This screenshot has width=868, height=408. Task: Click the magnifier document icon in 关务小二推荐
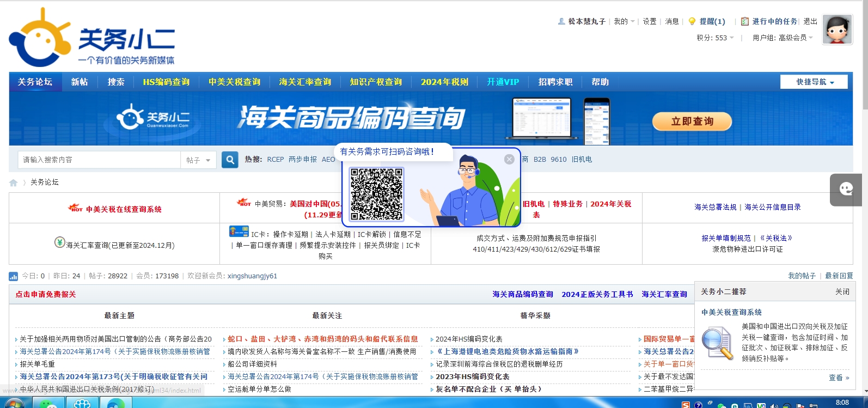pyautogui.click(x=717, y=343)
